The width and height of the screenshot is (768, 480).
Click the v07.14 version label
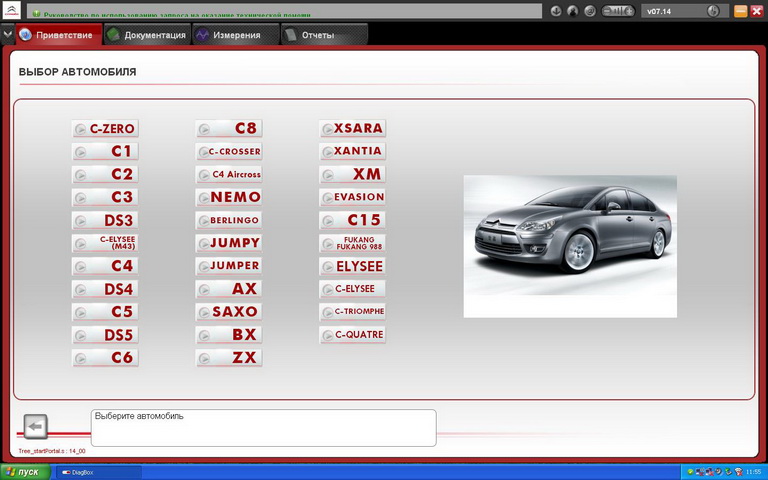pyautogui.click(x=659, y=11)
